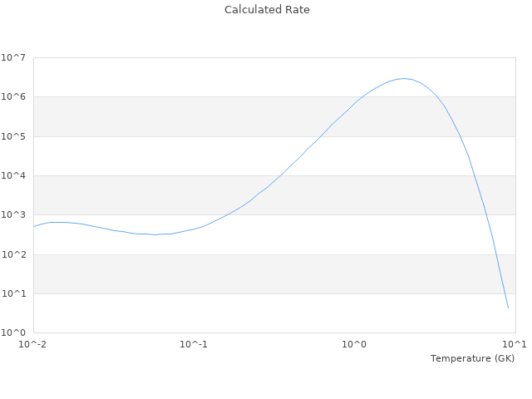Click the peak of the blue curve
This screenshot has width=532, height=399.
point(404,78)
